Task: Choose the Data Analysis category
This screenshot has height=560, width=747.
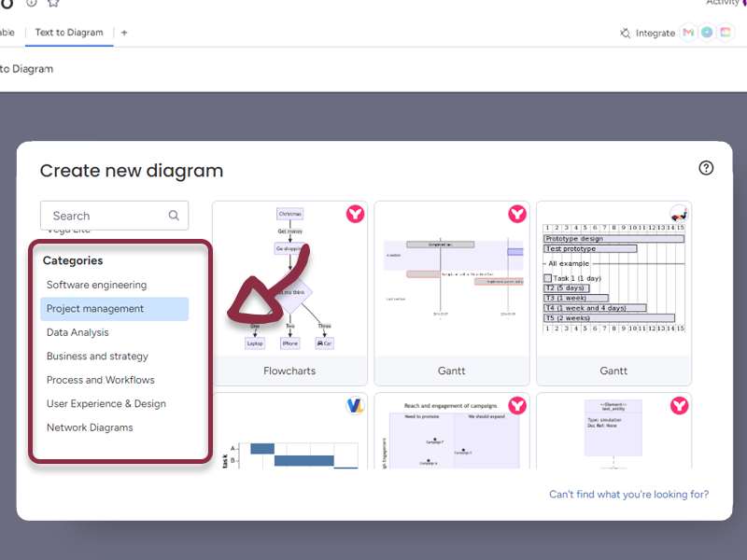Action: tap(78, 332)
